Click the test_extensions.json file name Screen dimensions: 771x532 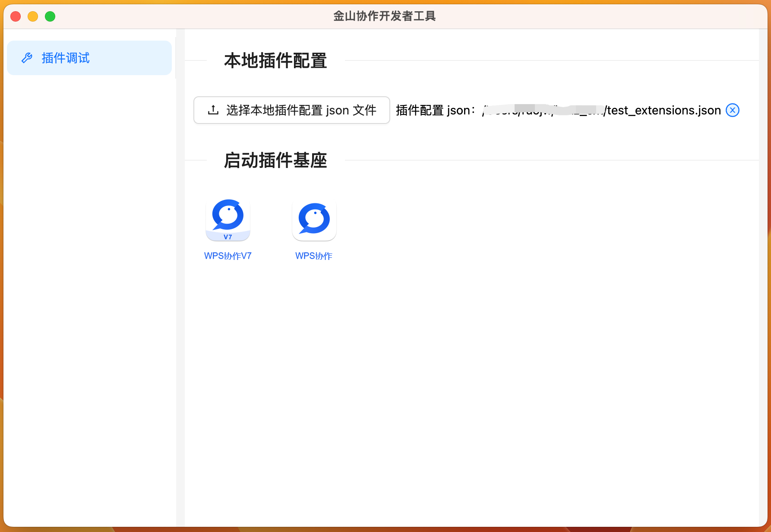[664, 111]
